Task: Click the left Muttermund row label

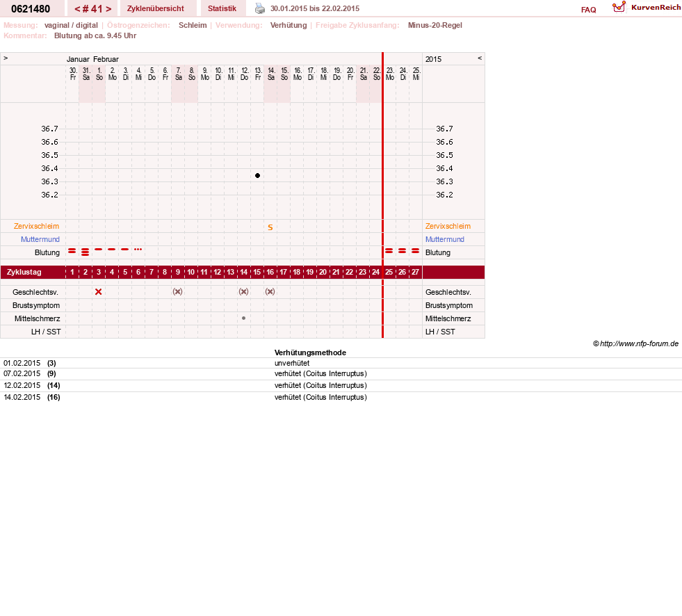Action: 40,239
